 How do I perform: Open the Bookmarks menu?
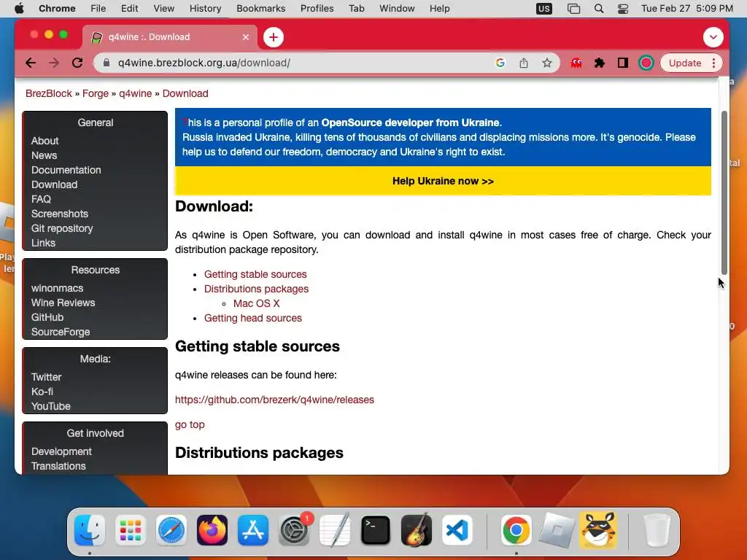(x=260, y=9)
